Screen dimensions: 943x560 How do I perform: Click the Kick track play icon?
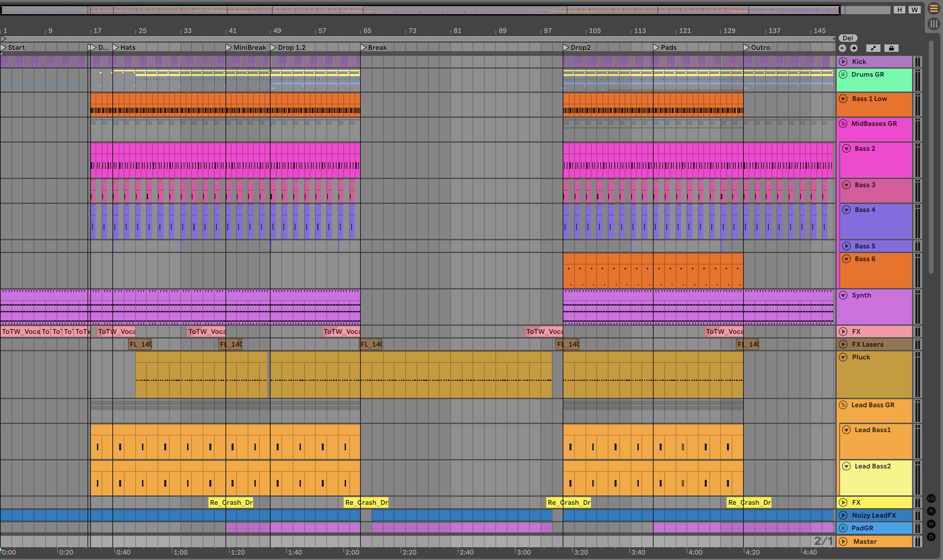point(843,62)
